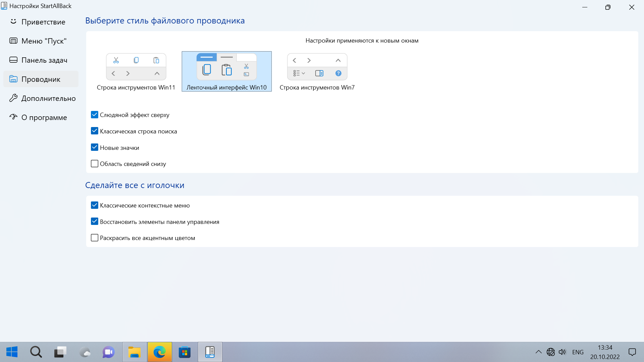Open the volume speaker tray icon

coord(562,352)
